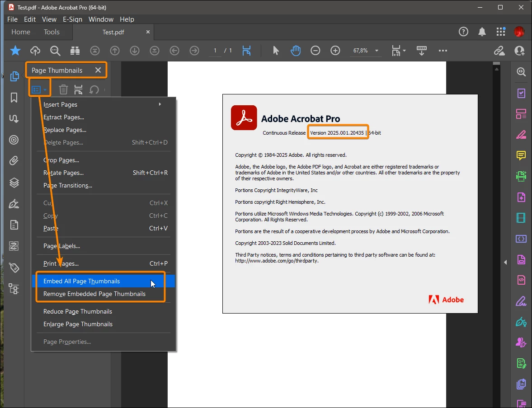Select Page Labels menu item

pyautogui.click(x=104, y=246)
